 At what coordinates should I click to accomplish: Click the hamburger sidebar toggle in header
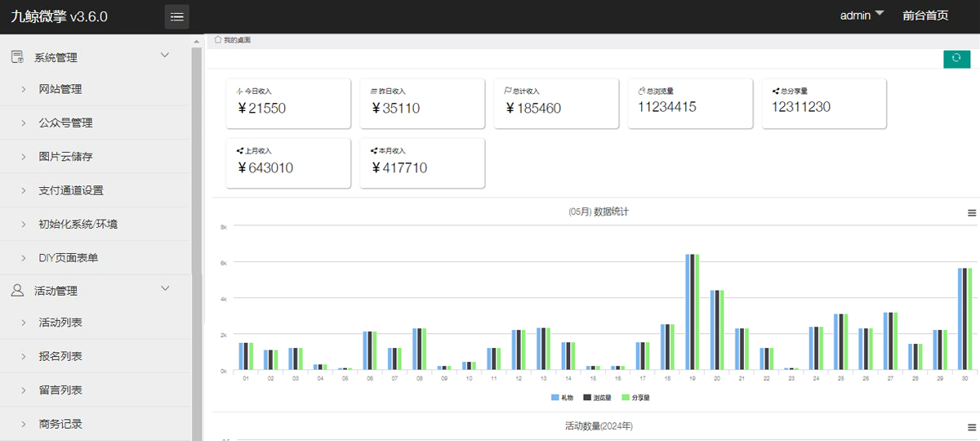(x=177, y=17)
